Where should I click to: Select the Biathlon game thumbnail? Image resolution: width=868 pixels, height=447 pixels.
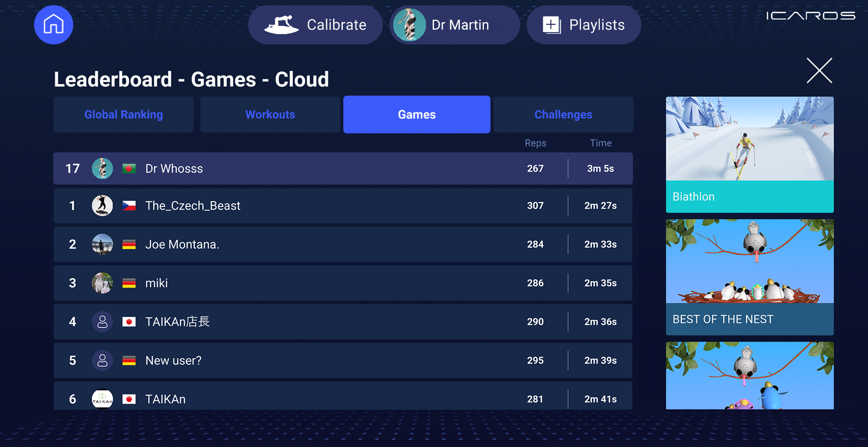coord(750,155)
